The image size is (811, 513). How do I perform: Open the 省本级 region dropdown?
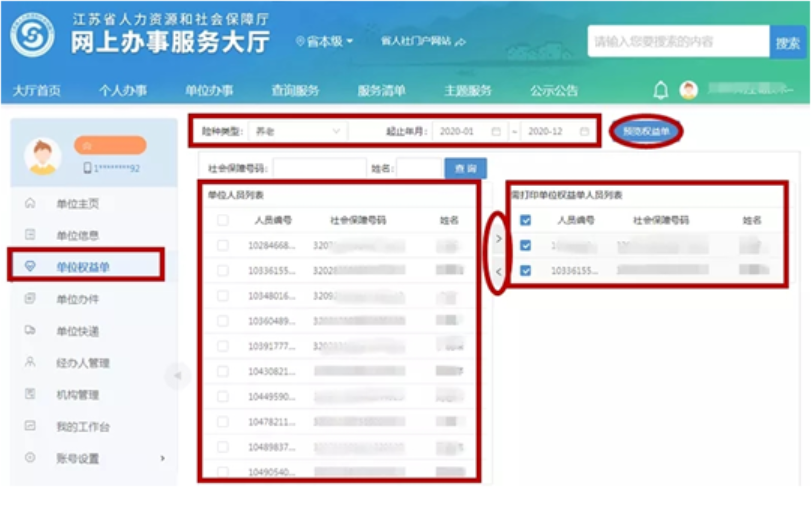[330, 41]
